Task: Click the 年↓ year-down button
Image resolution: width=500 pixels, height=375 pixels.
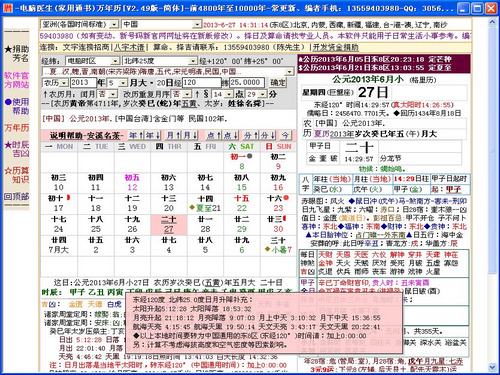Action: [x=153, y=135]
